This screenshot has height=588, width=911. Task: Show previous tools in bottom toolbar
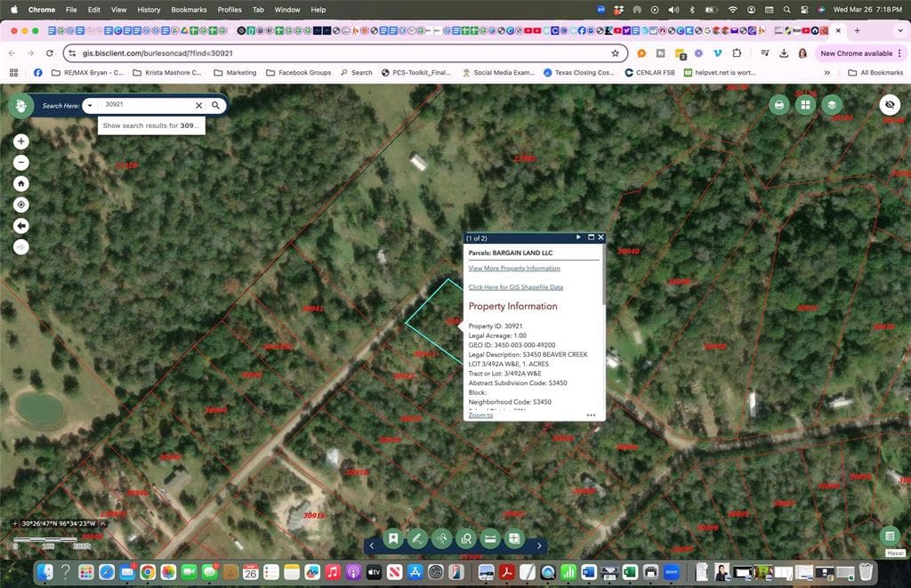coord(372,545)
